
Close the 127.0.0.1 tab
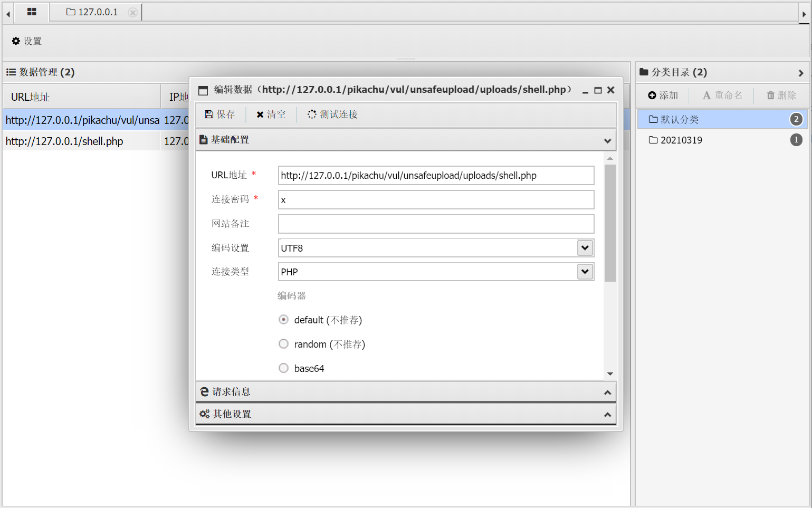pyautogui.click(x=133, y=12)
